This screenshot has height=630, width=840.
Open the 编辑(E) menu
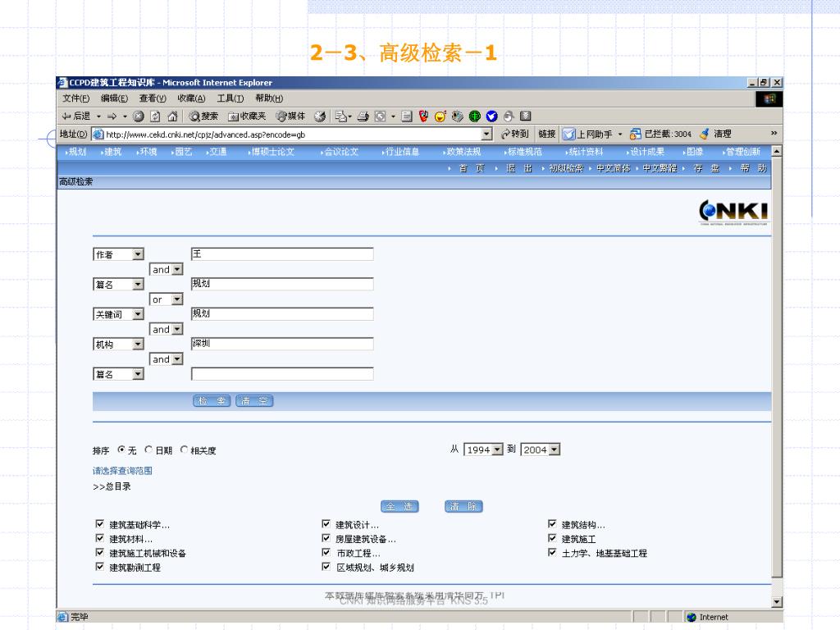click(114, 98)
